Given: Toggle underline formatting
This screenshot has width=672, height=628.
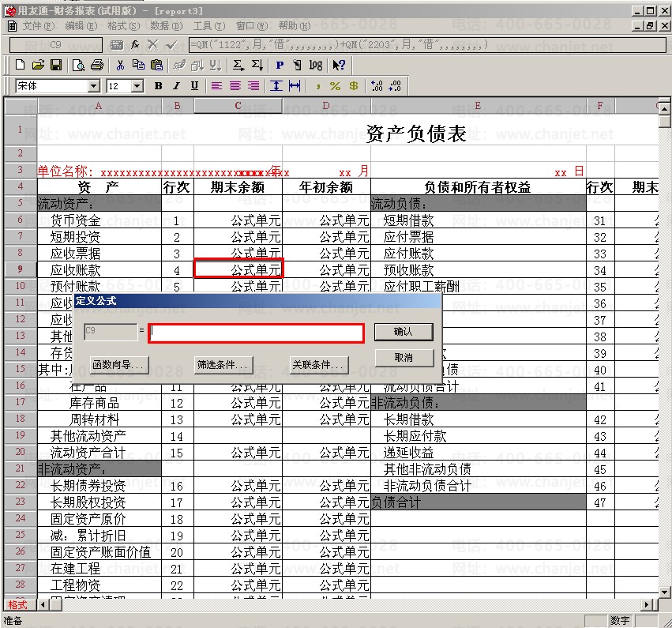Looking at the screenshot, I should pos(193,85).
